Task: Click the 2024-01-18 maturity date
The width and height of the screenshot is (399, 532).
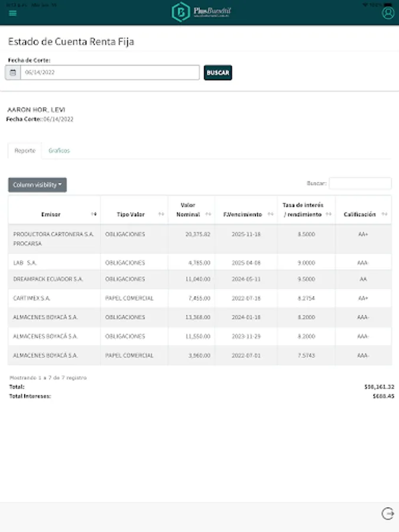Action: [x=246, y=317]
